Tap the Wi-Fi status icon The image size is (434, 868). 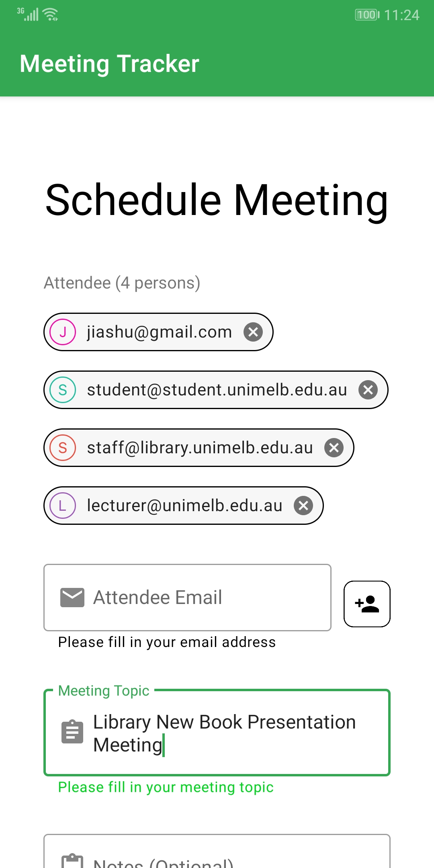pyautogui.click(x=51, y=14)
